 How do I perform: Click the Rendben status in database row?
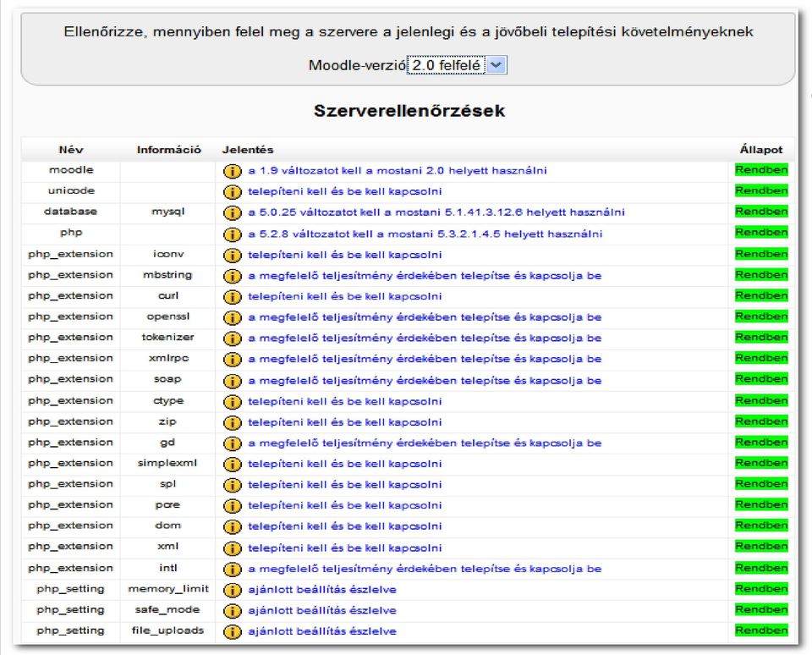pyautogui.click(x=761, y=212)
